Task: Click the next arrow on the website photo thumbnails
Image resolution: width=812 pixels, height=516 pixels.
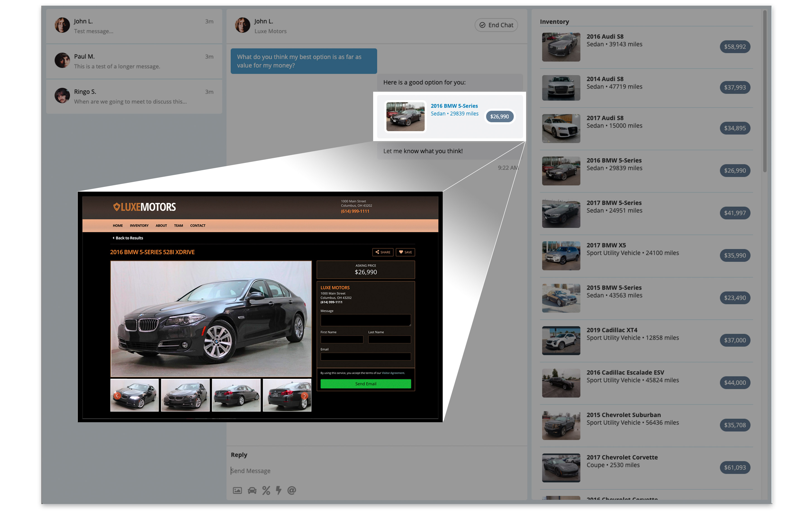Action: 304,396
